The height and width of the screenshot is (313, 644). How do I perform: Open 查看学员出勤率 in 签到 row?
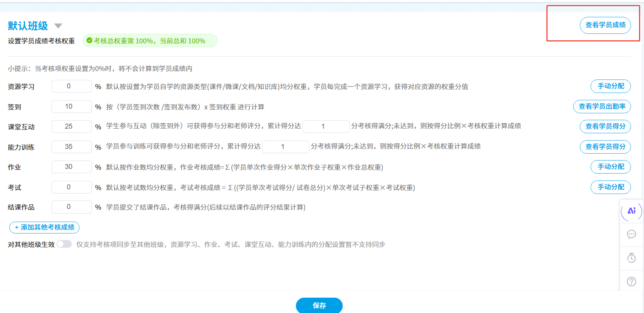pyautogui.click(x=602, y=106)
